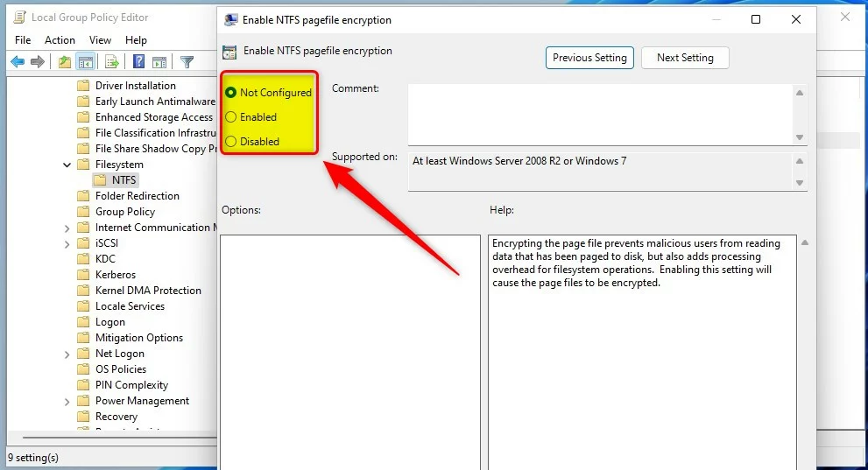Click the Supported on scroll-up arrow
868x470 pixels.
(x=800, y=161)
